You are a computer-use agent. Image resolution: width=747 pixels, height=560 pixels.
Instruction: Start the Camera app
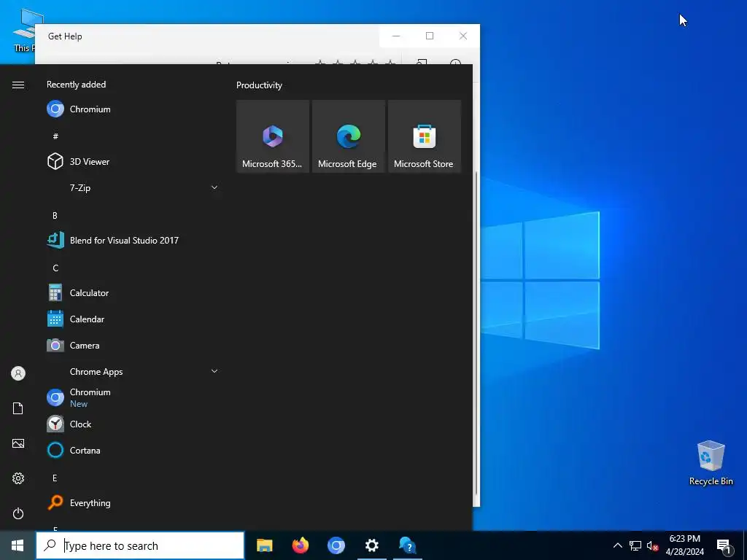click(133, 345)
